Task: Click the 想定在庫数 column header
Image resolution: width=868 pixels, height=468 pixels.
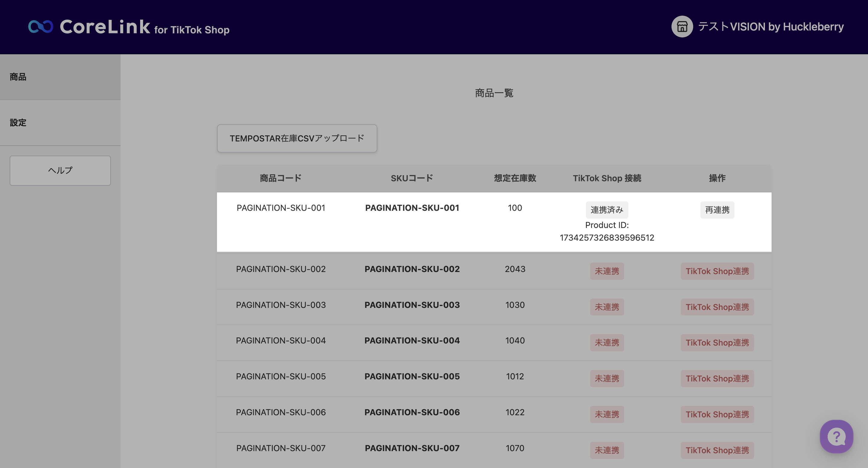Action: (514, 178)
